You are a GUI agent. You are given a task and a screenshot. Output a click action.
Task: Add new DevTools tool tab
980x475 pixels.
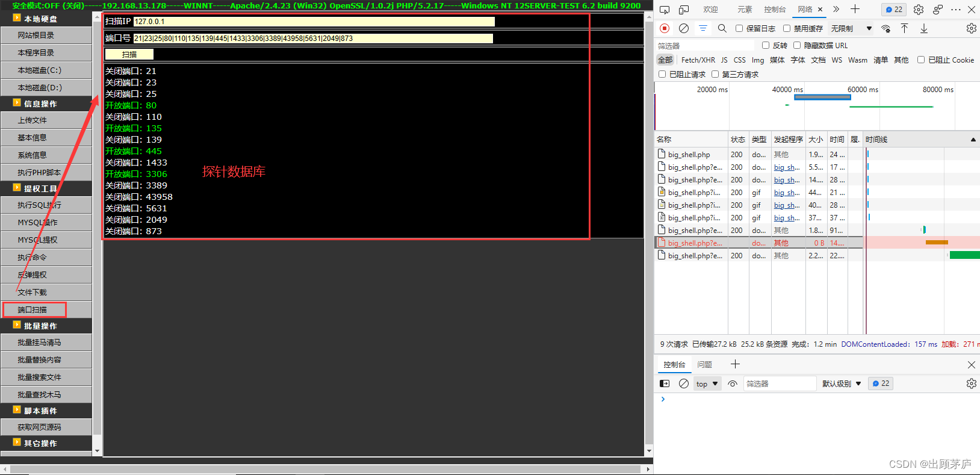(855, 9)
